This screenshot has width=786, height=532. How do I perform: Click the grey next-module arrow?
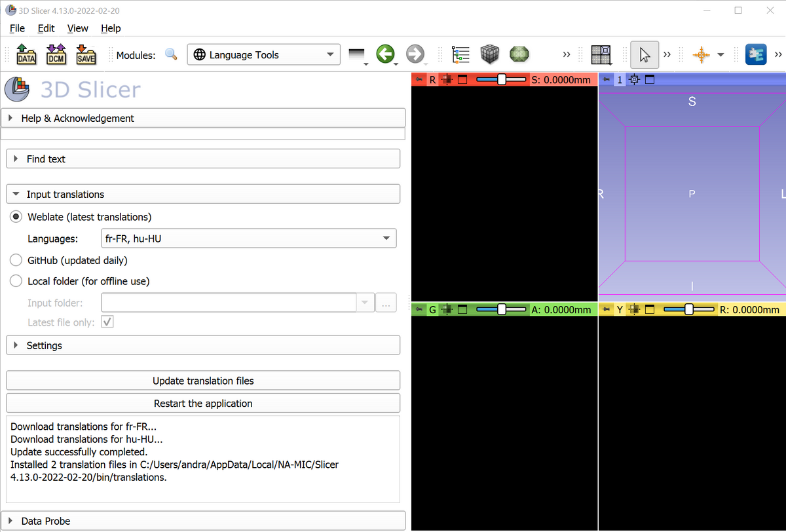click(415, 54)
